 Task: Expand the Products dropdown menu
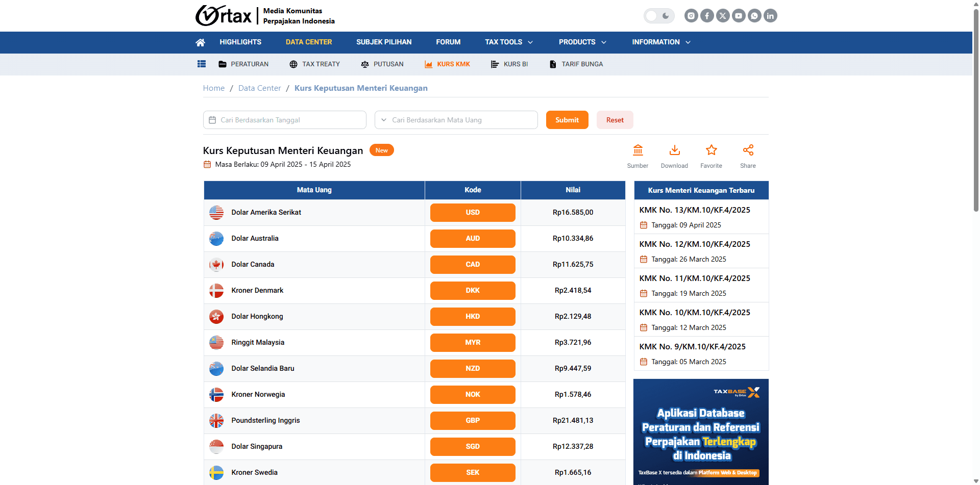[x=582, y=42]
